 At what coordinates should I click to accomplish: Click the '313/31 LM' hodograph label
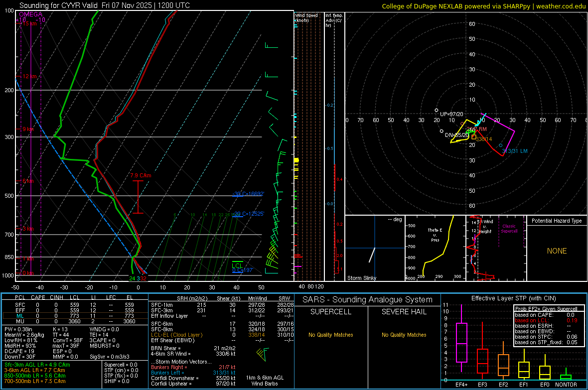pos(514,151)
